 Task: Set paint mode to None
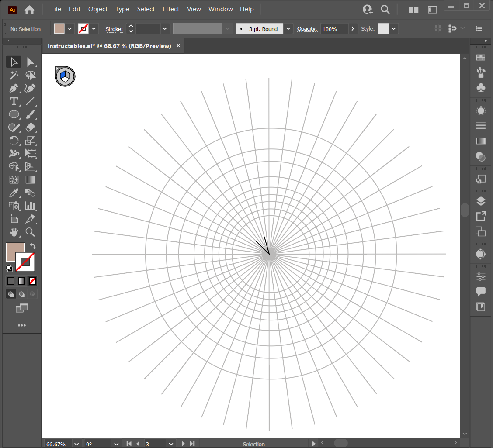coord(32,281)
